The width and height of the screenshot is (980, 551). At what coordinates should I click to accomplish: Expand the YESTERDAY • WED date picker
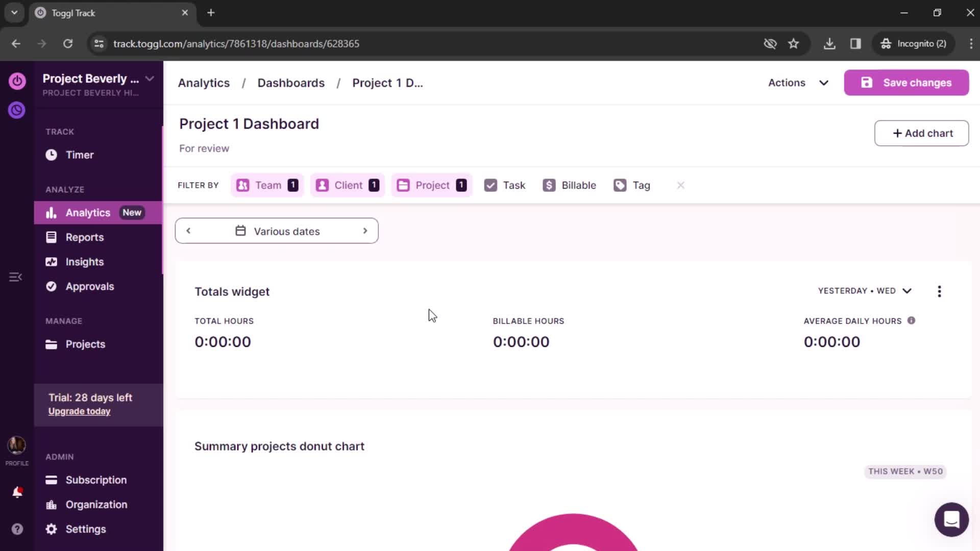(863, 291)
